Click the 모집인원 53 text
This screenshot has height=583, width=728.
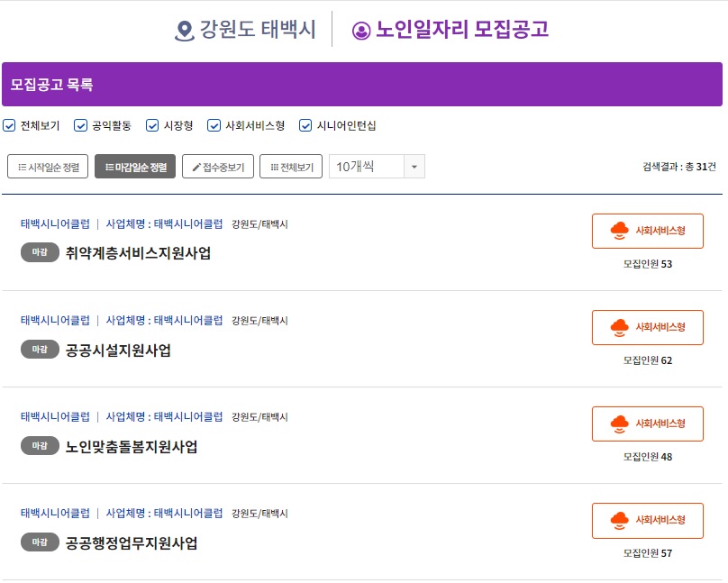point(648,264)
